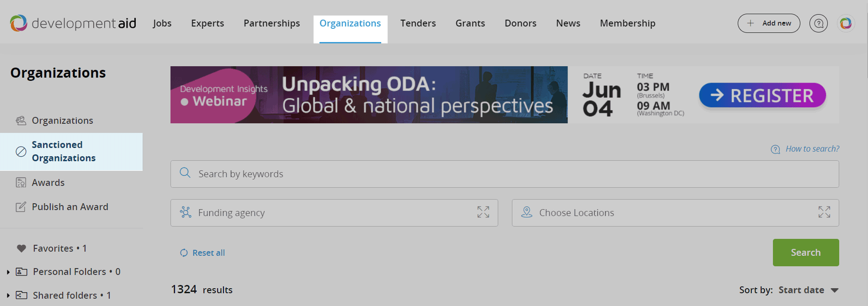Open Publish an Award in sidebar
This screenshot has width=868, height=306.
[x=70, y=207]
